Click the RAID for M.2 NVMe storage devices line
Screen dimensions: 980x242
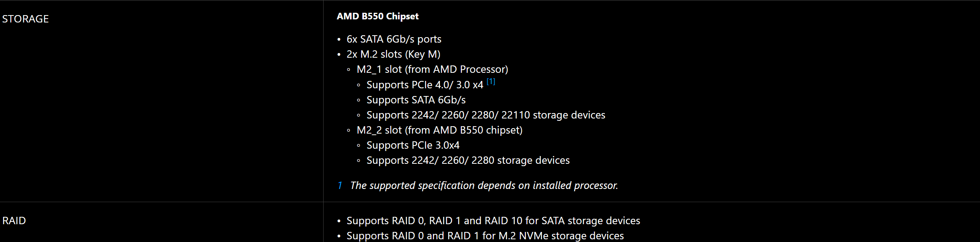485,236
